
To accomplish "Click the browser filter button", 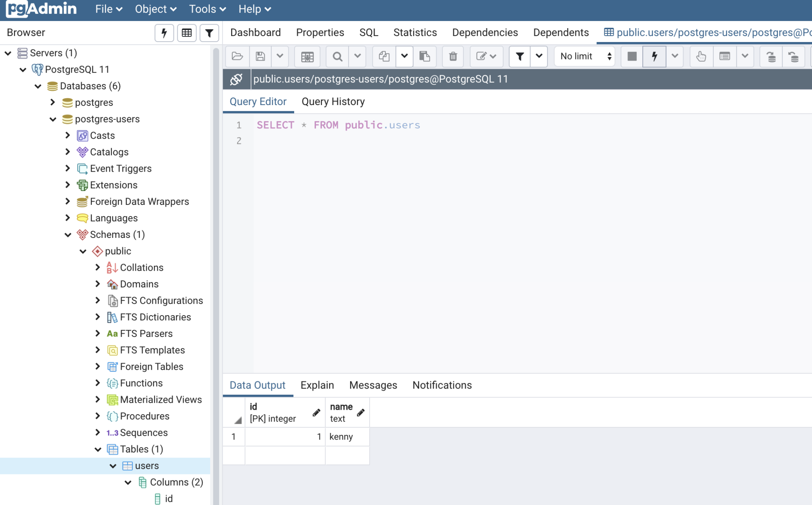I will (x=209, y=33).
